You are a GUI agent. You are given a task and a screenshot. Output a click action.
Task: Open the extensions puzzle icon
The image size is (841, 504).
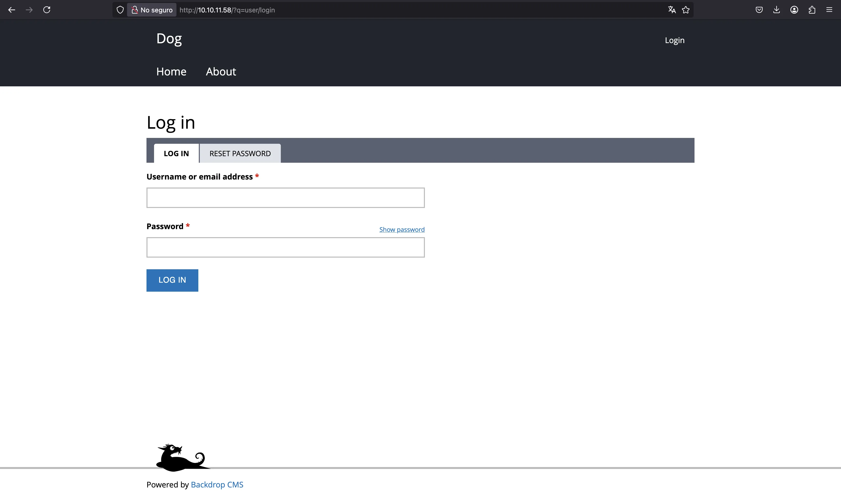coord(812,10)
